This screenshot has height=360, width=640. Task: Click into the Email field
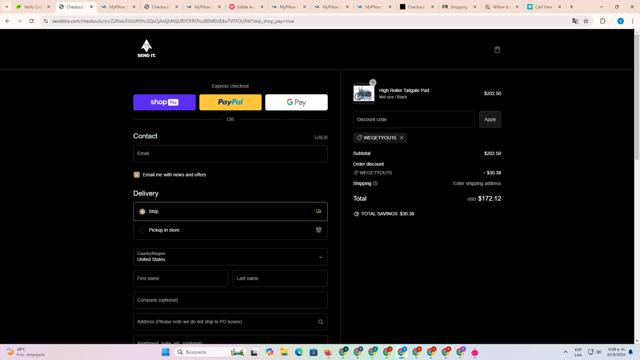coord(230,153)
